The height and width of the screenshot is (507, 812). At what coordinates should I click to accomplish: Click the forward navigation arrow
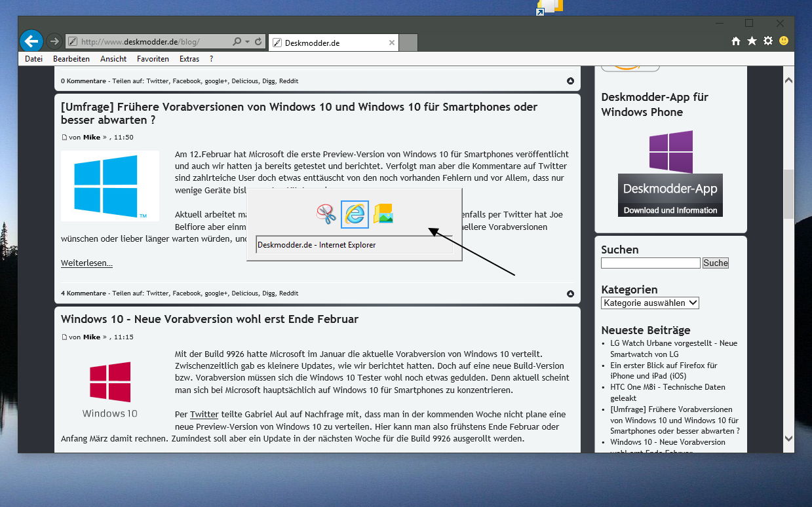(54, 41)
